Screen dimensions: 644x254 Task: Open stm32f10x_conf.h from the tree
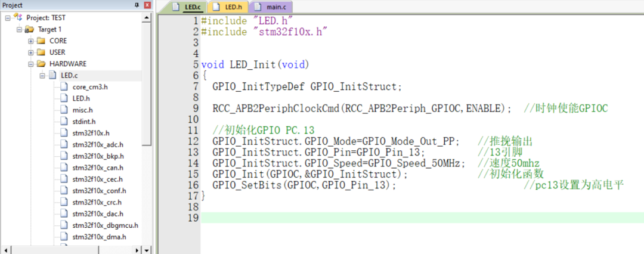point(99,191)
